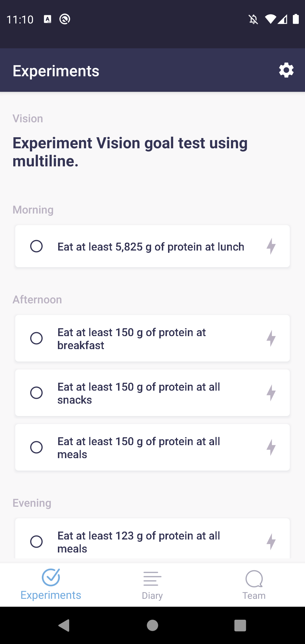The image size is (305, 644).
Task: Tap lightning bolt on 150 g all snacks
Action: tap(271, 393)
